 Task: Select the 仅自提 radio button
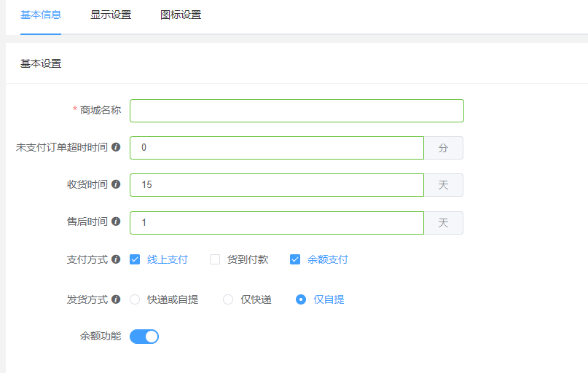point(301,299)
